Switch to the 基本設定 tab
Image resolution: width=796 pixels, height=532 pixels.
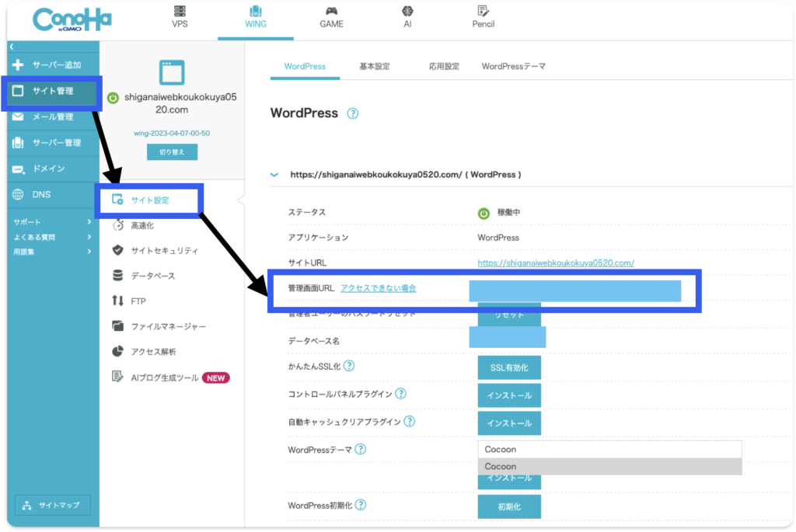click(374, 67)
